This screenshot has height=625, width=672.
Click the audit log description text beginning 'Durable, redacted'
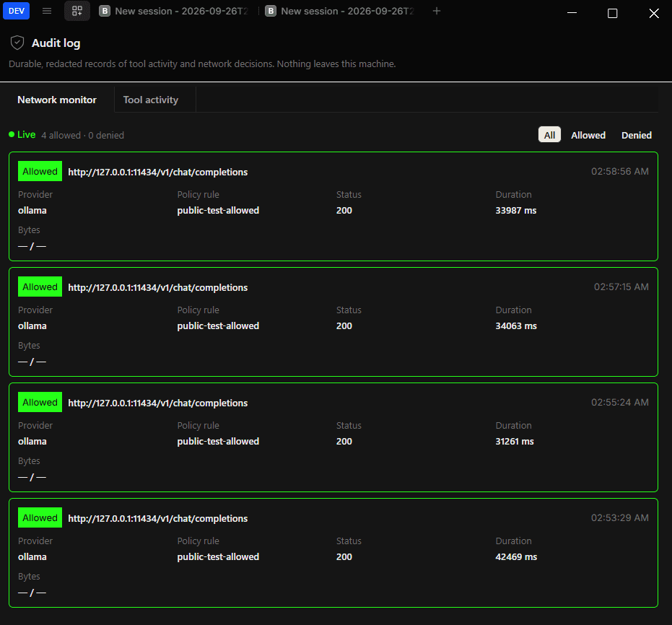(202, 64)
